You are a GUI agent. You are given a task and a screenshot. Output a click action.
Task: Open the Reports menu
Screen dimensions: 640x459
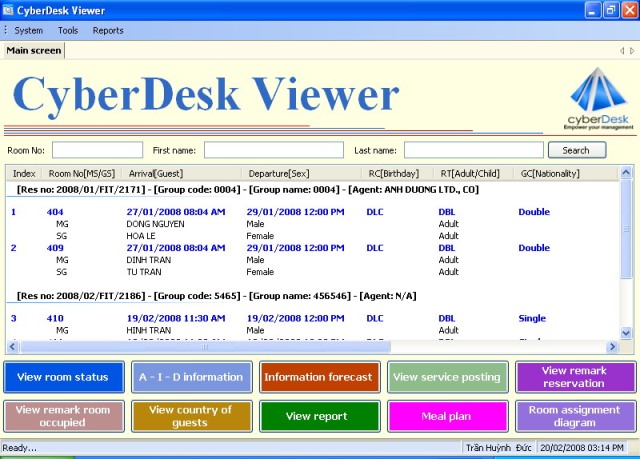click(108, 30)
